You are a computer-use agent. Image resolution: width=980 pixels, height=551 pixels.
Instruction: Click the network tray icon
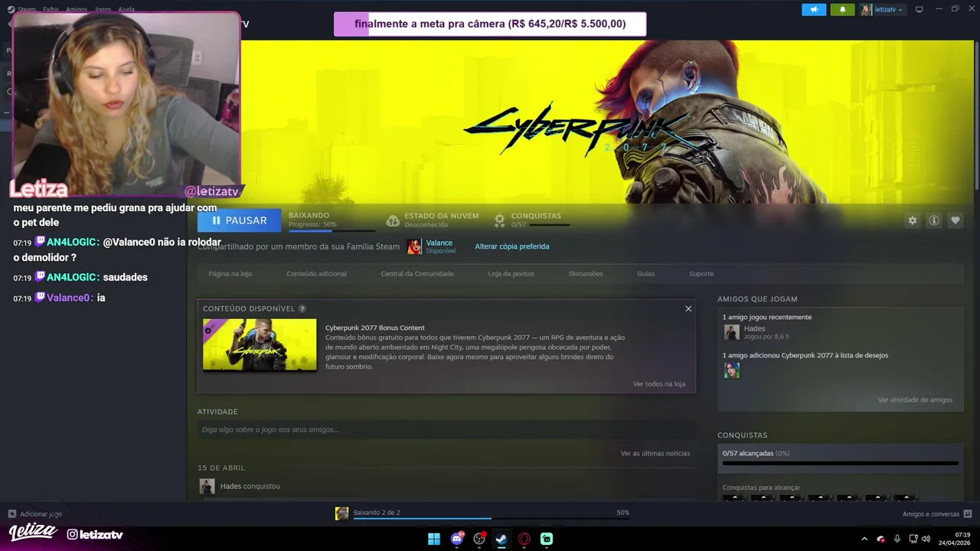pyautogui.click(x=912, y=539)
